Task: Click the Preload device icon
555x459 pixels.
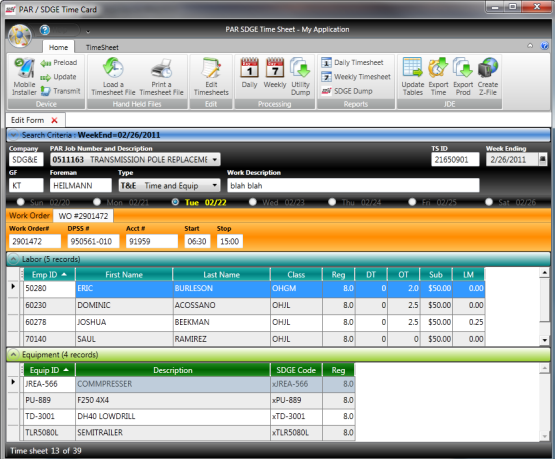Action: pyautogui.click(x=46, y=63)
